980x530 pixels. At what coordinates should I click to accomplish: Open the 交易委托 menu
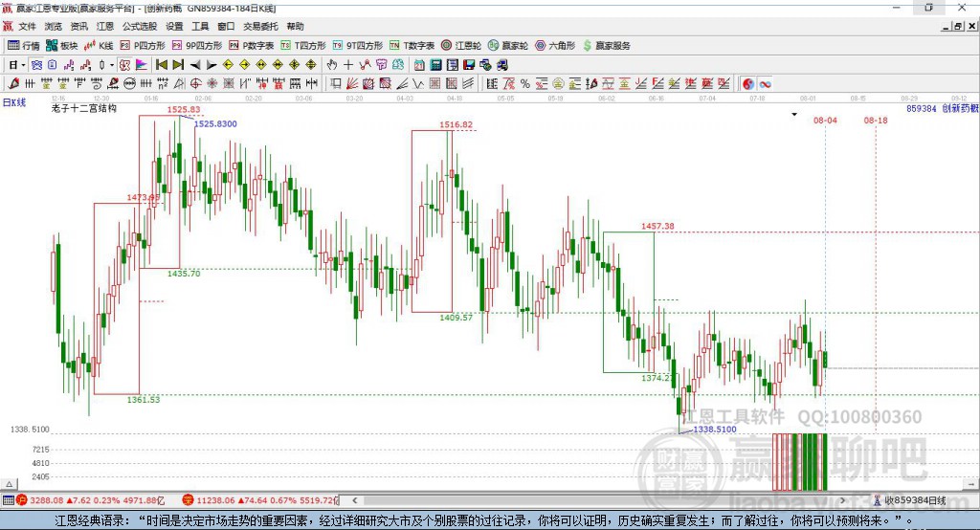coord(260,26)
